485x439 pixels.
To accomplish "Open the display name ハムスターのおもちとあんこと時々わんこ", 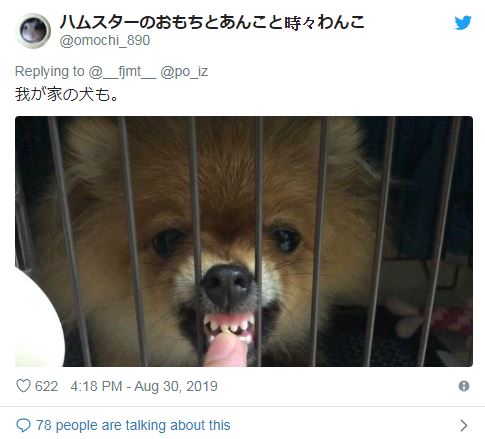I will coord(212,22).
